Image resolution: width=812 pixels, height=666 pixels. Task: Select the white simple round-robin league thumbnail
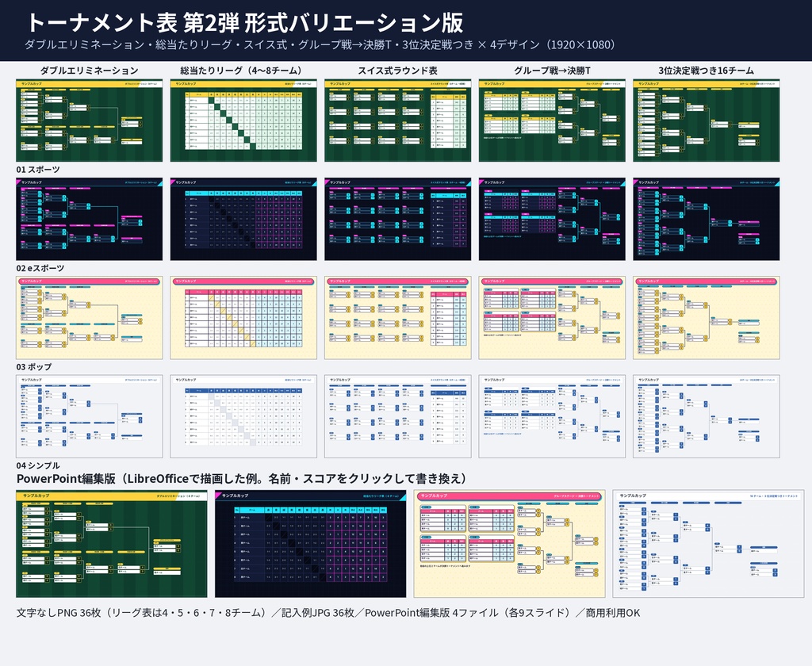pos(243,416)
